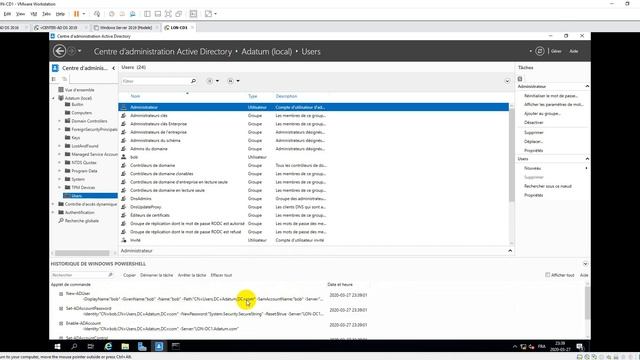Click group icon of DnsAdmins row
The height and width of the screenshot is (360, 640).
[124, 198]
